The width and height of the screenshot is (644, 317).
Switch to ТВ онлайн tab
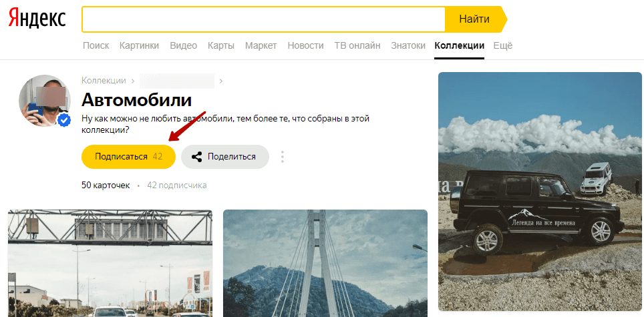click(x=357, y=45)
